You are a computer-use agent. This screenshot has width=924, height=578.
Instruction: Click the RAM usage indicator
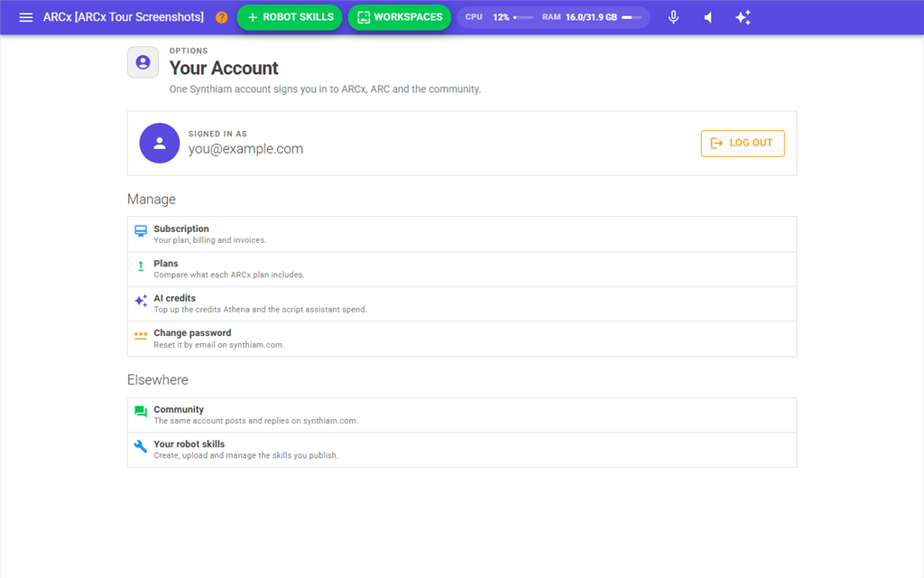coord(592,17)
